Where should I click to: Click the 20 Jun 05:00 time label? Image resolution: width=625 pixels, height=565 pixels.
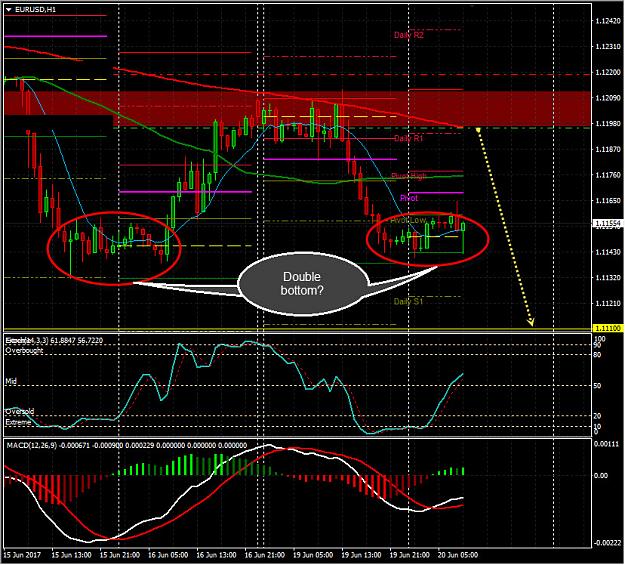point(458,555)
